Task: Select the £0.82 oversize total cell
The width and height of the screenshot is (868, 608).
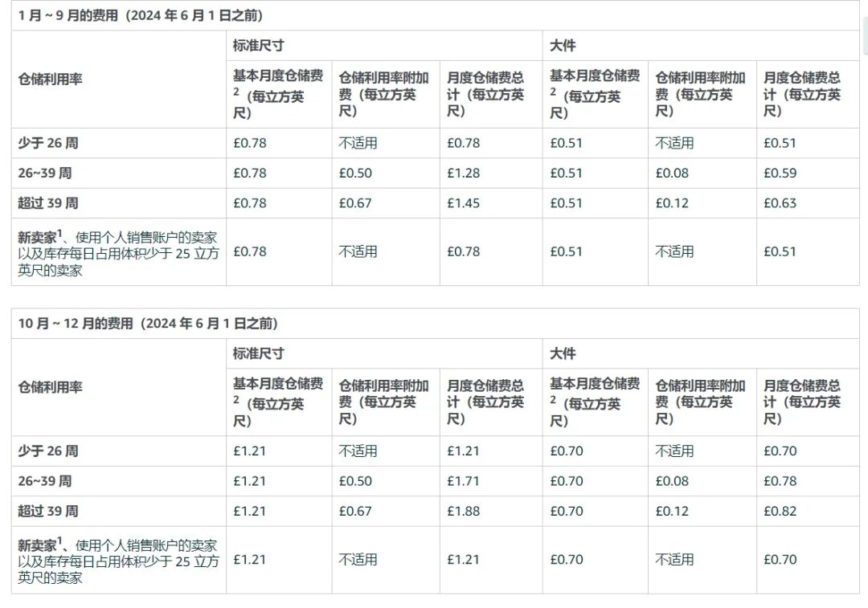Action: tap(780, 511)
